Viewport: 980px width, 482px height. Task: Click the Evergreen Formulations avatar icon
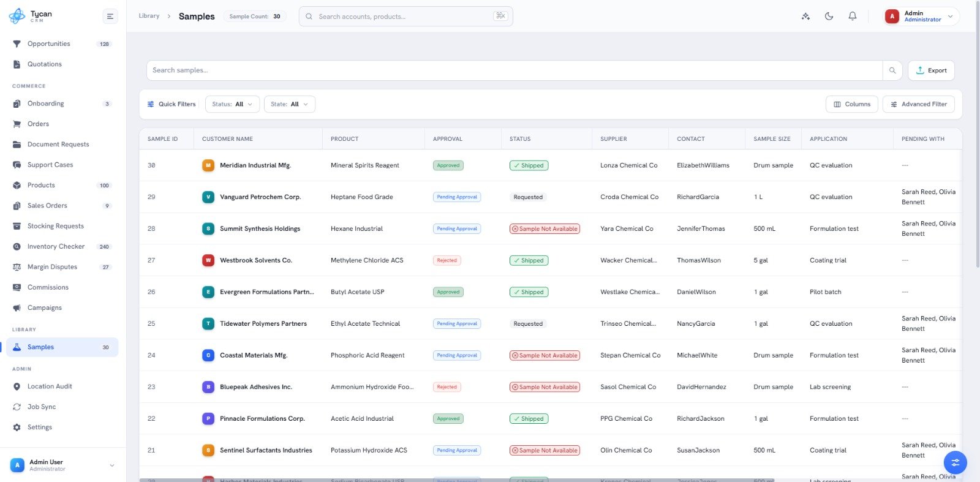208,292
